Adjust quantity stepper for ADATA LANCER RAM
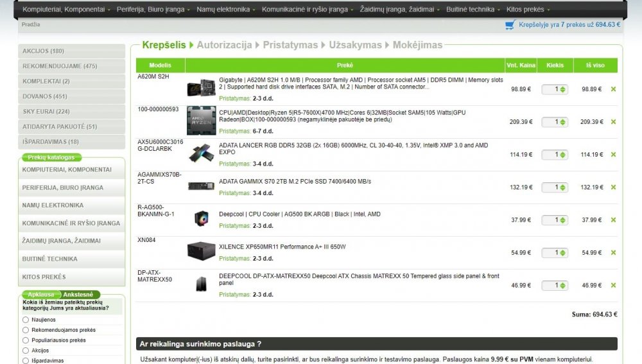Viewport: 642px width, 364px height. [x=562, y=155]
